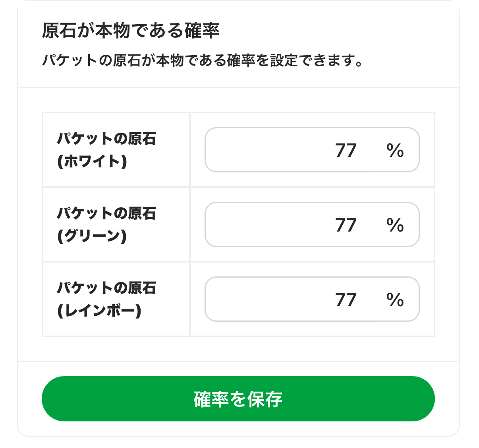Click the パケットの原石が本物である確率を設定できます description
Image resolution: width=479 pixels, height=448 pixels.
click(203, 61)
